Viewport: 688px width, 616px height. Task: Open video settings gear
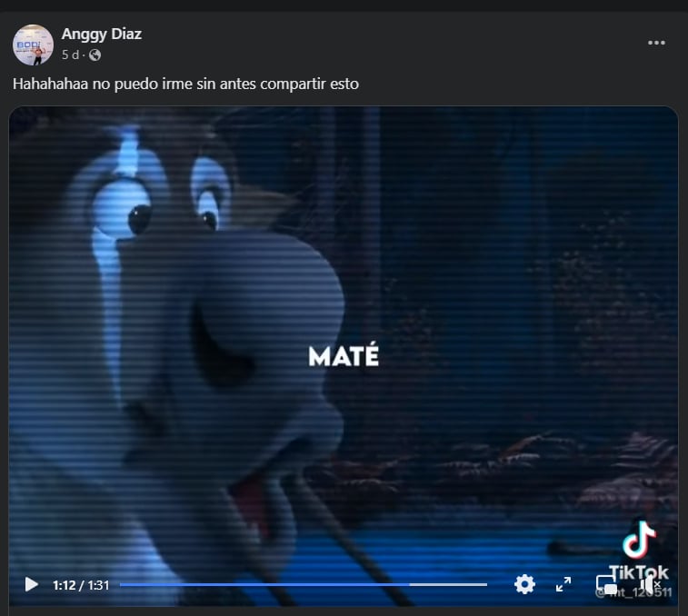click(524, 584)
